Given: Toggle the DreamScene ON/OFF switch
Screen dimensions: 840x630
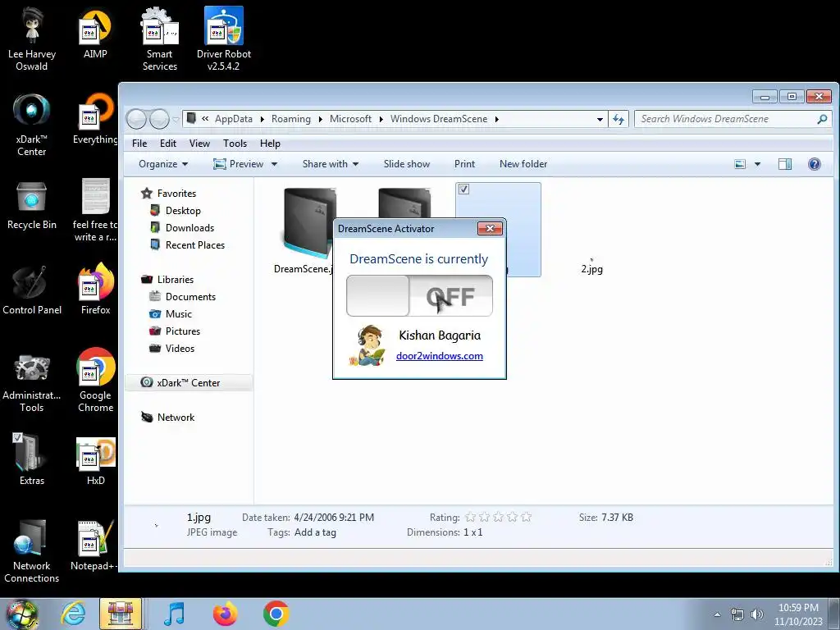Looking at the screenshot, I should [419, 295].
